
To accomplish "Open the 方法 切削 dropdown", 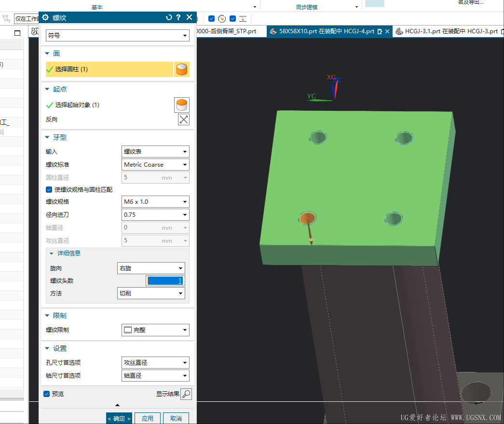I will point(151,293).
